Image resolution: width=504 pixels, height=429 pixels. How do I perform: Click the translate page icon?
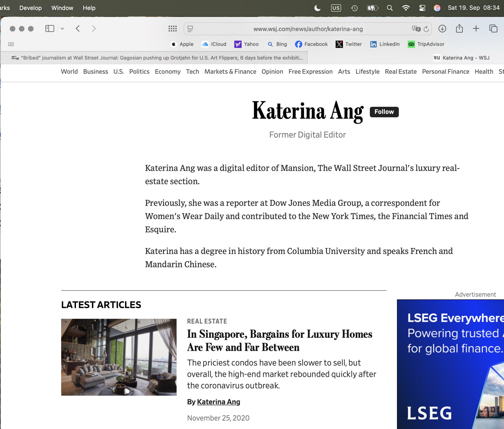coord(416,29)
